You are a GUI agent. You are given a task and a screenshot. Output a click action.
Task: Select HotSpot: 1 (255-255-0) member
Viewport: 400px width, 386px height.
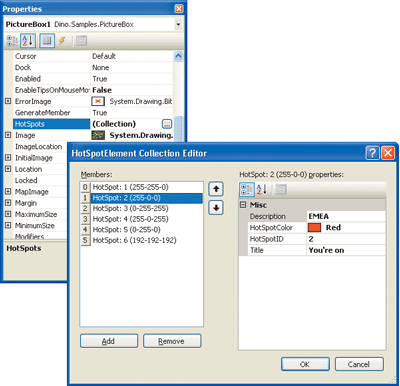[142, 187]
